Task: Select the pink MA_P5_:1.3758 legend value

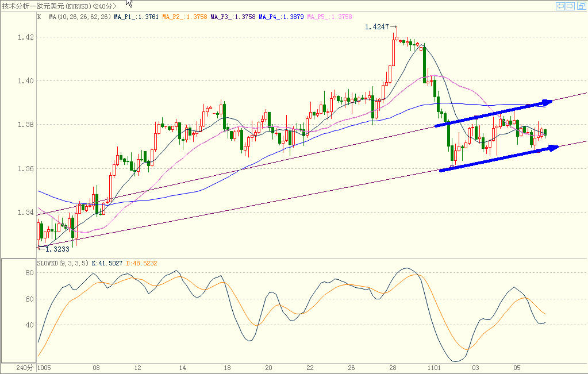Action: (x=329, y=17)
